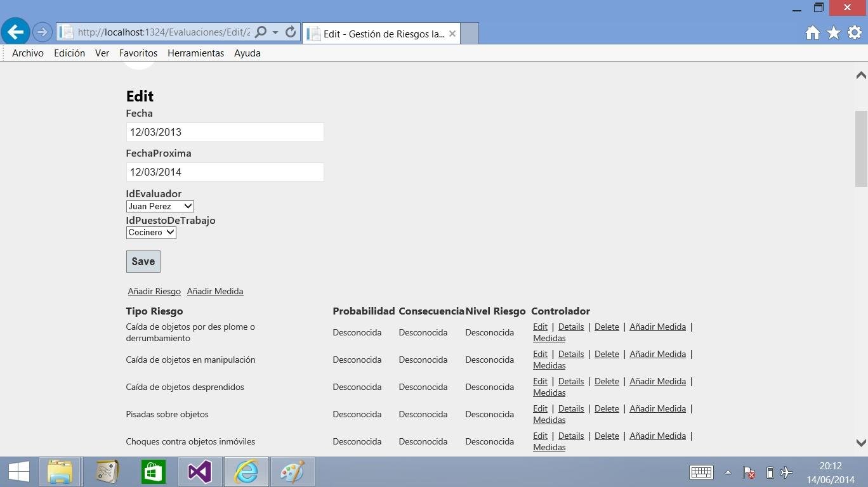Screen dimensions: 868x487
Task: Click inside the Fecha input field
Action: tap(225, 132)
